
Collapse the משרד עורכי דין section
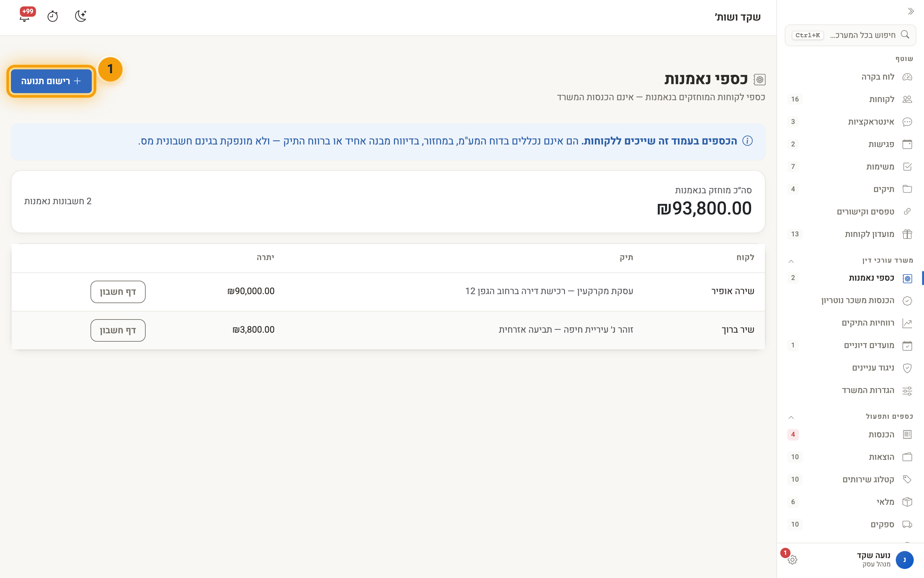791,261
